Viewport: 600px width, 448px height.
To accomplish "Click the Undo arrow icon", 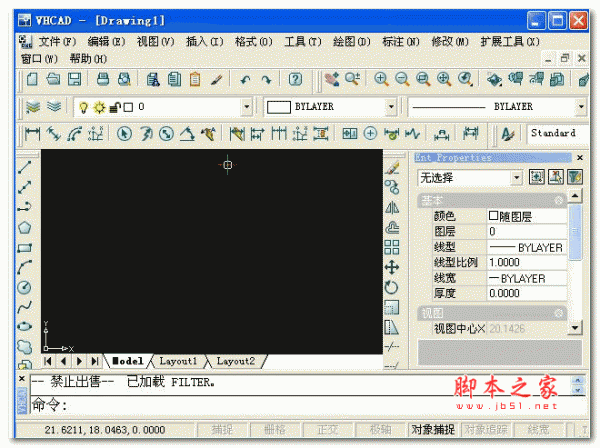I will [x=245, y=80].
